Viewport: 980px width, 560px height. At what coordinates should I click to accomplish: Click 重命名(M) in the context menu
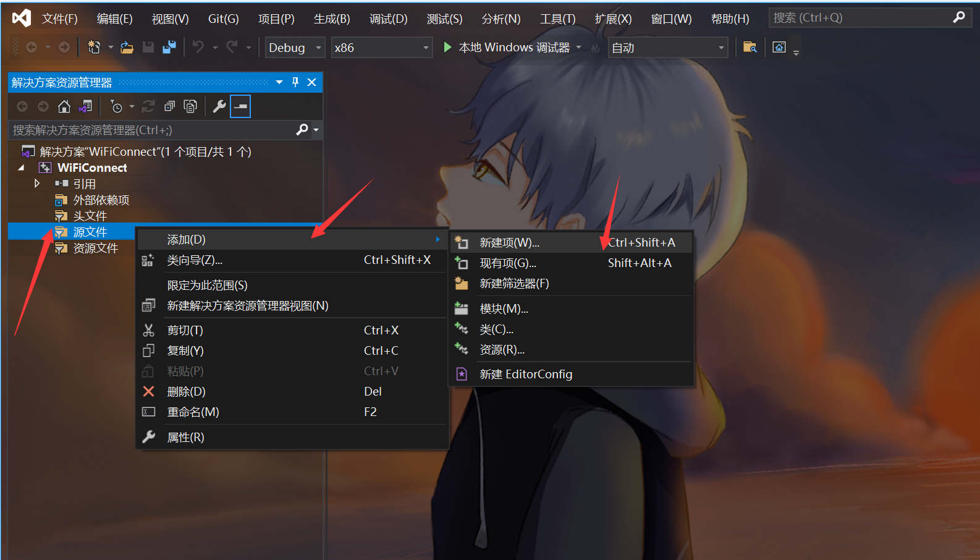pyautogui.click(x=292, y=412)
